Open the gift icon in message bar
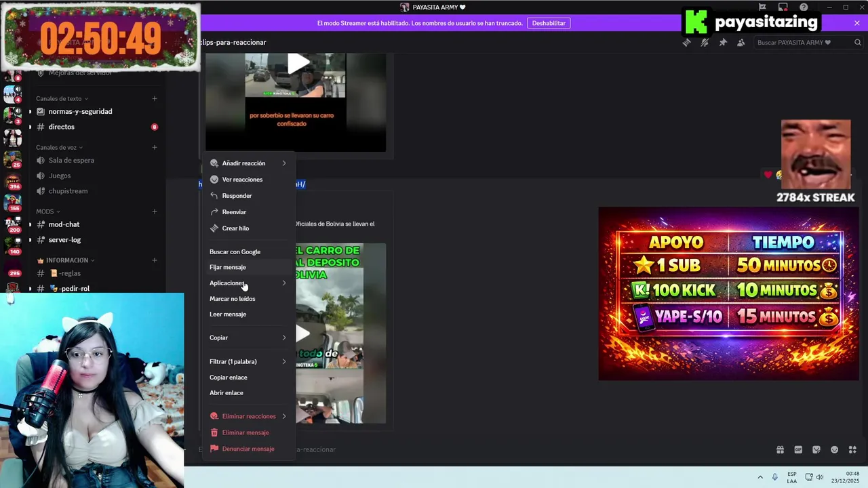 pyautogui.click(x=780, y=449)
